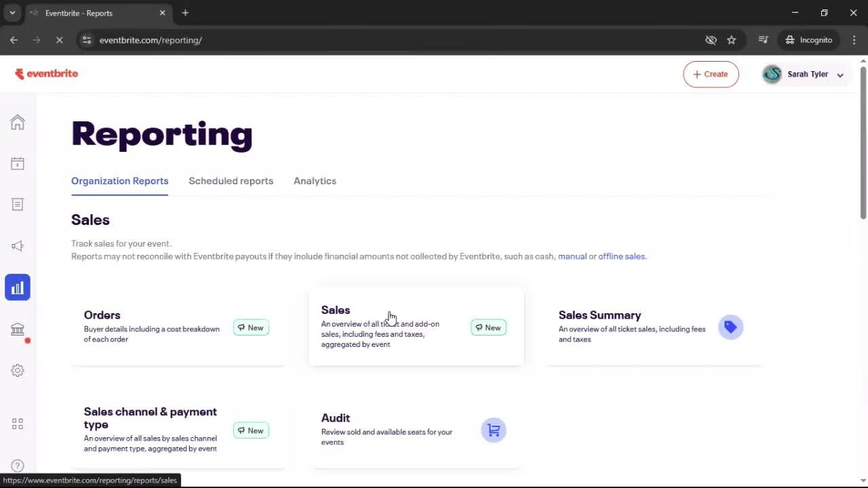Switch to the Analytics tab
This screenshot has height=488, width=868.
tap(315, 181)
